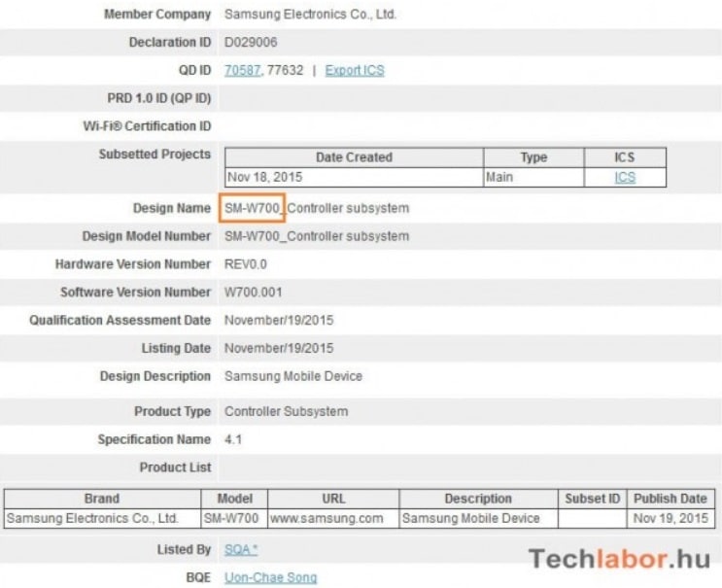Click the orange-highlighted SM-W700 in Design Name
Viewport: 722px width, 588px height.
(252, 208)
